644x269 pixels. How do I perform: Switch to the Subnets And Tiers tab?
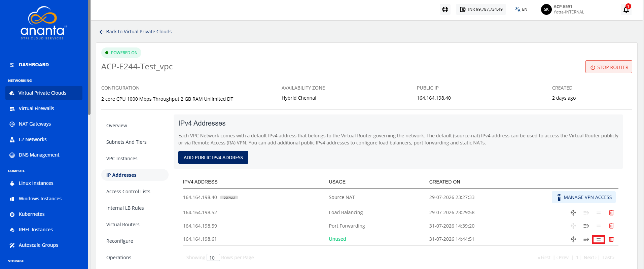[127, 142]
